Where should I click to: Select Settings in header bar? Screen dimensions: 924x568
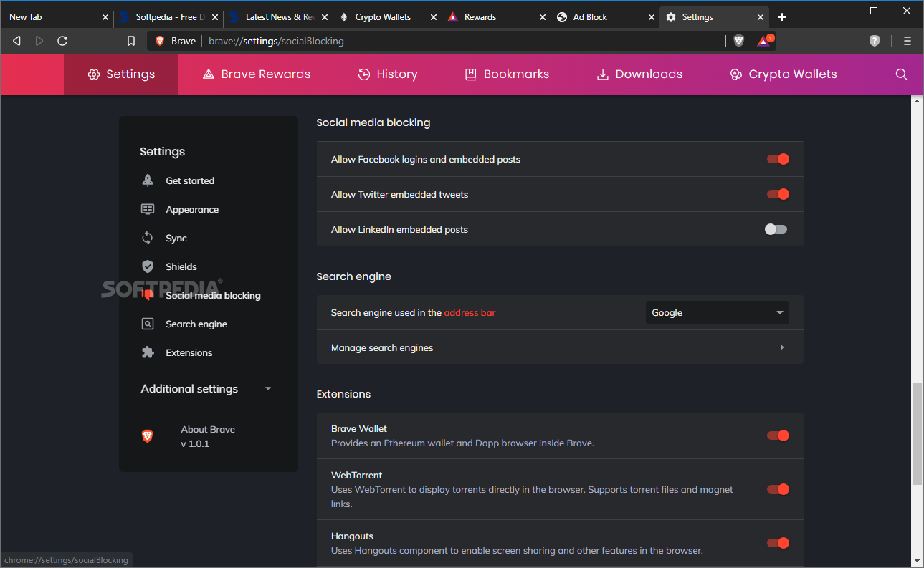pyautogui.click(x=121, y=74)
